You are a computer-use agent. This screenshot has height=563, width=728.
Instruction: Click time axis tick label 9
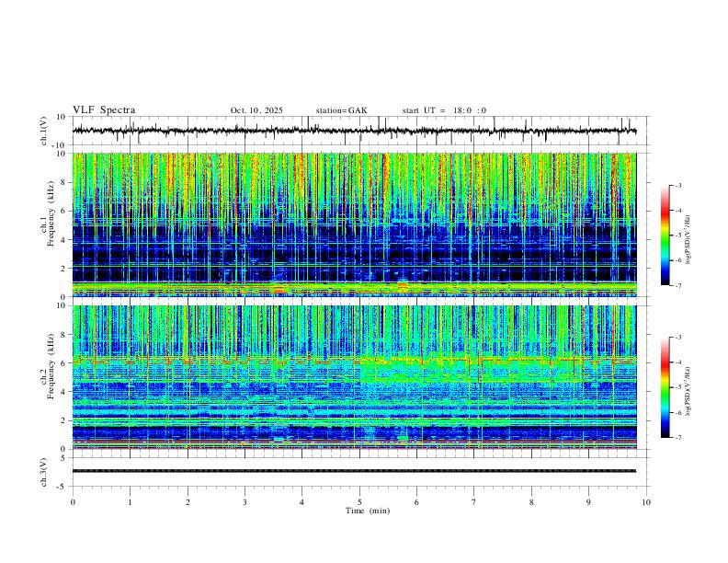click(588, 502)
